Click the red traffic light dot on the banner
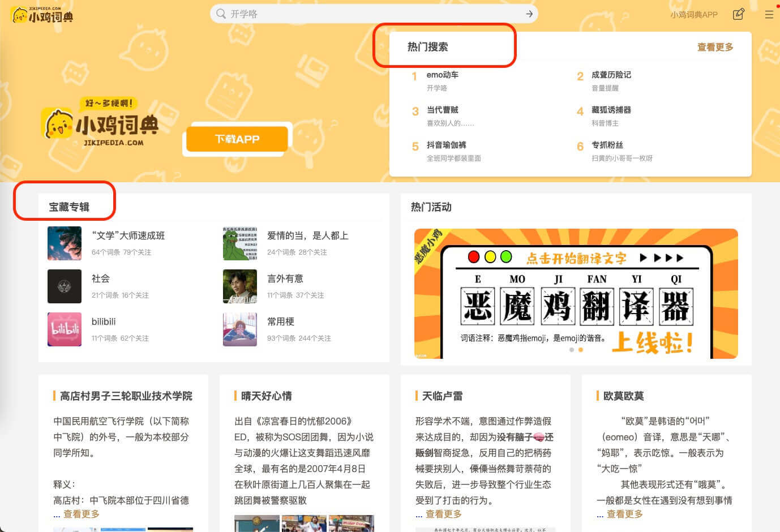 (x=473, y=256)
